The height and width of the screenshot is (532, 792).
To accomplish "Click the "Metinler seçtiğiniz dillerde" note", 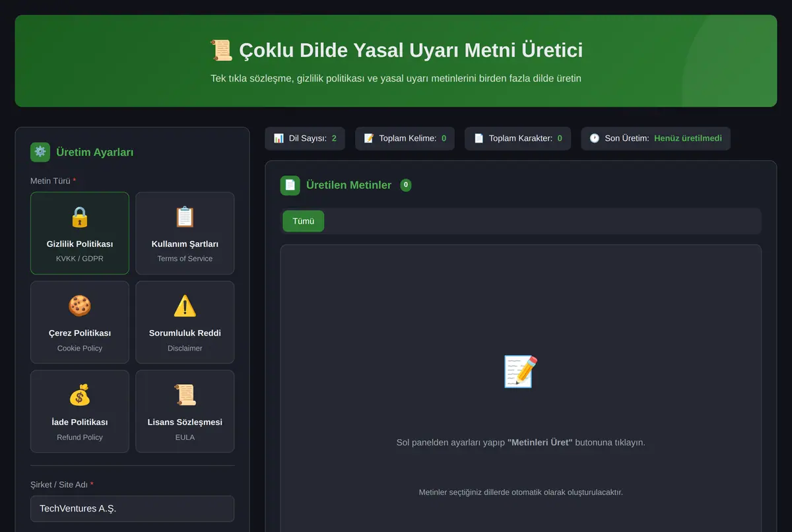I will pos(521,492).
